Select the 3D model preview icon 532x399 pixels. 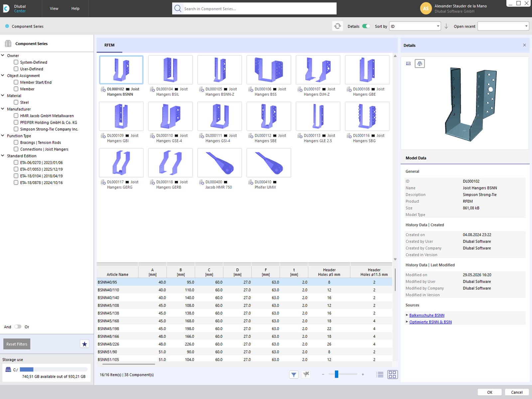[420, 64]
